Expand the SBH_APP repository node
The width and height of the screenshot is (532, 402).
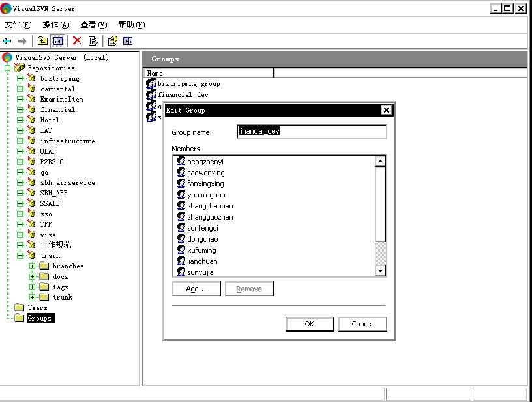(x=20, y=193)
